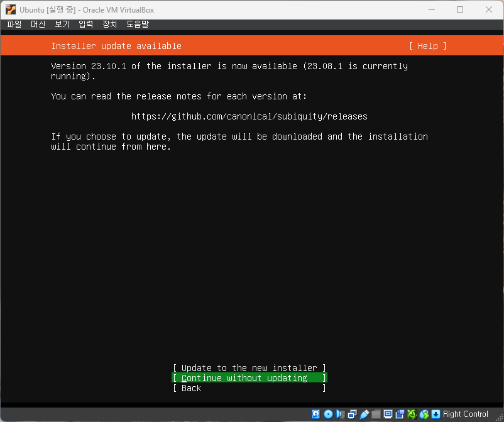Choose Continue without updating
Viewport: 504px width, 422px height.
pyautogui.click(x=249, y=378)
